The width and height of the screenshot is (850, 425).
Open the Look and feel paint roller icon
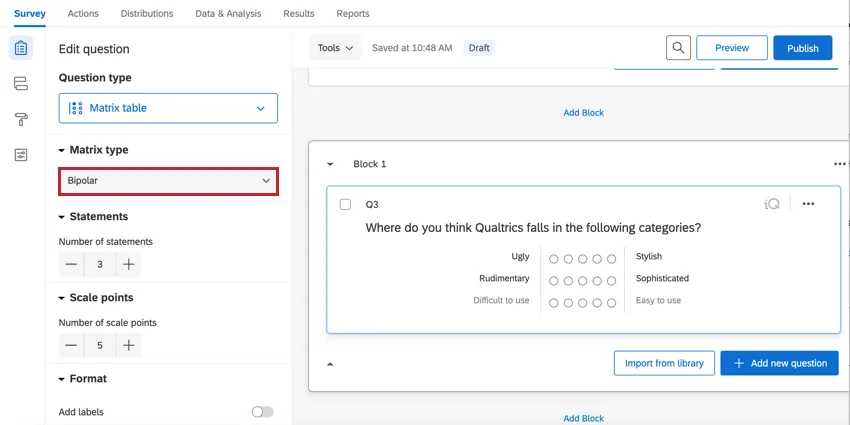click(21, 119)
